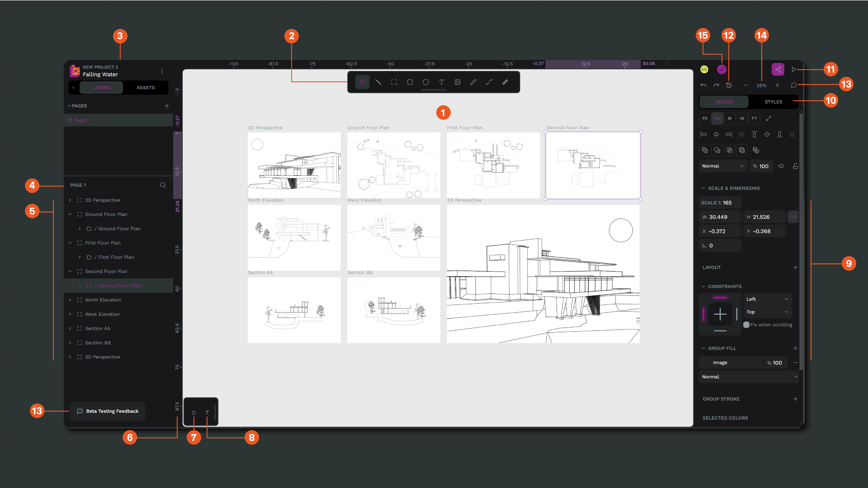Screen dimensions: 868x488
Task: Align selection to left edge
Action: (x=704, y=134)
